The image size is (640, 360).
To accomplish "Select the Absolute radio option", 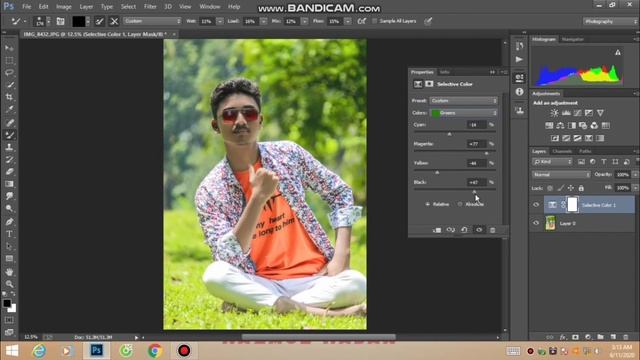I will [460, 204].
